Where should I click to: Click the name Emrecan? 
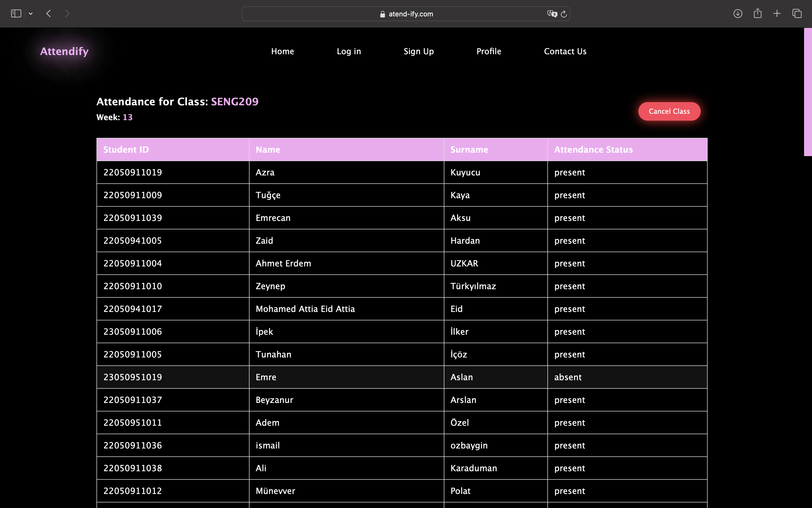[x=273, y=218]
